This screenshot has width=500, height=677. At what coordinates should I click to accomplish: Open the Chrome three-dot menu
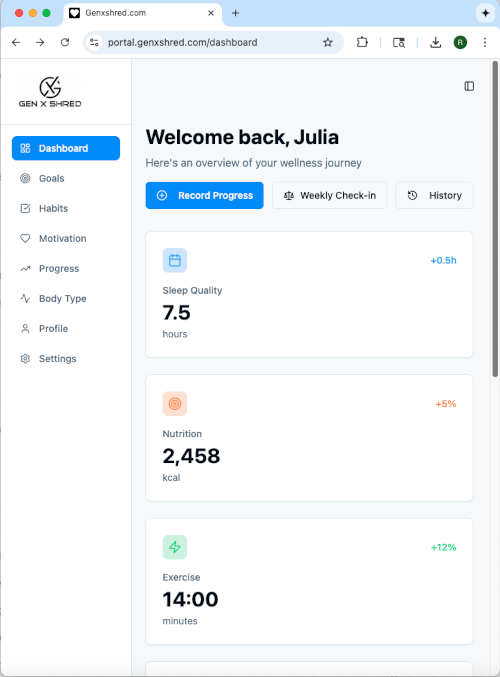coord(485,42)
